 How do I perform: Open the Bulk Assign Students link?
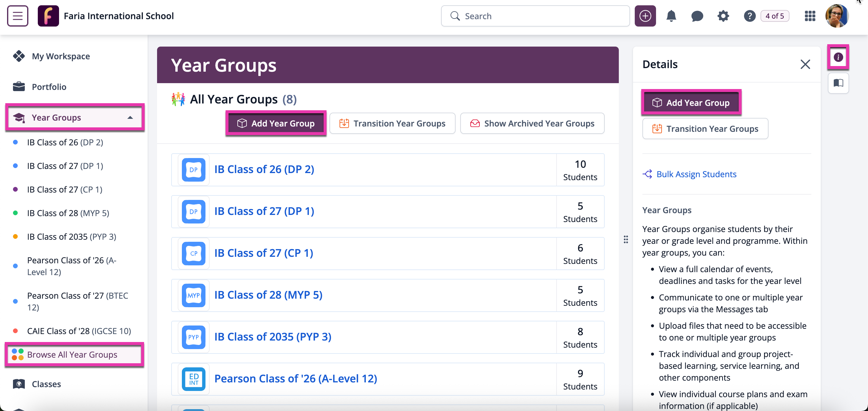coord(696,174)
